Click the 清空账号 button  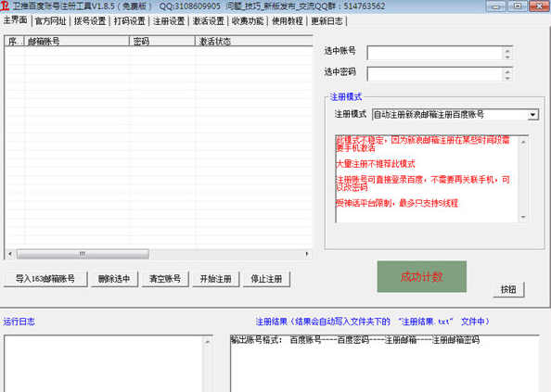165,279
